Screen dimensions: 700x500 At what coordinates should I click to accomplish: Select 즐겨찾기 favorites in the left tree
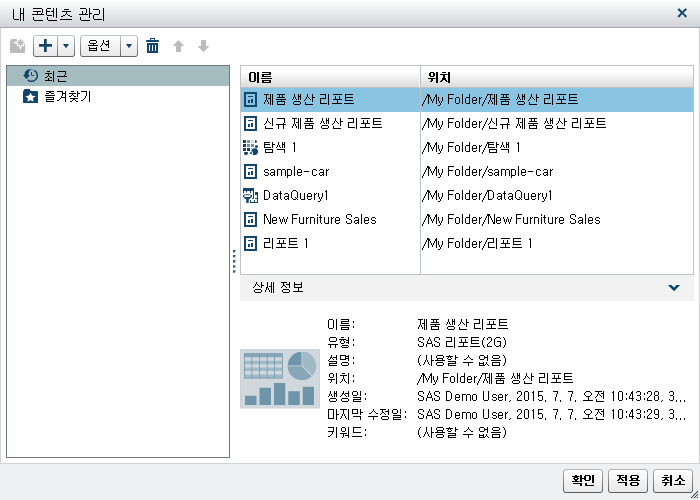click(x=66, y=97)
